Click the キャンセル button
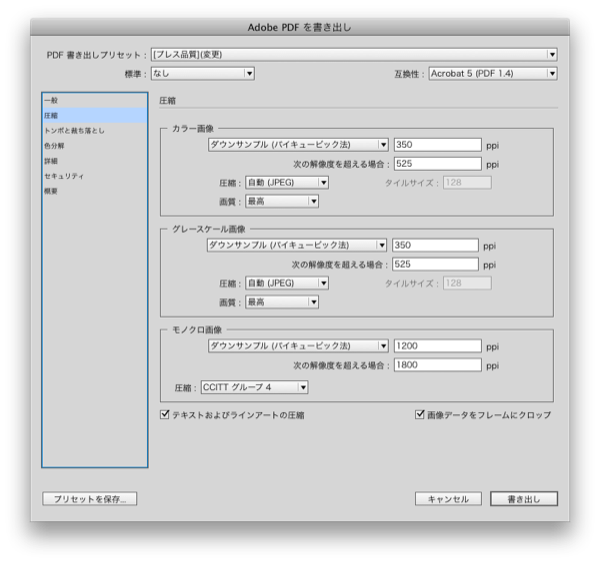 point(448,499)
